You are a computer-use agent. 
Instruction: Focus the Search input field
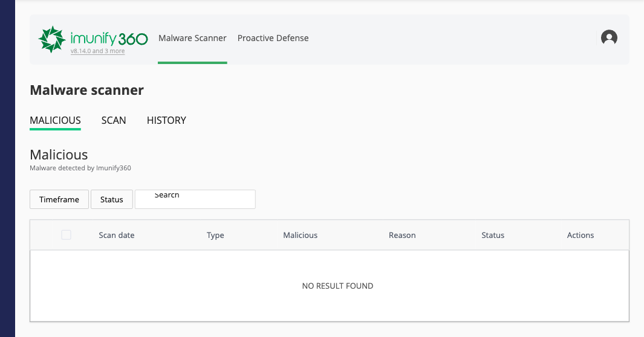tap(195, 199)
